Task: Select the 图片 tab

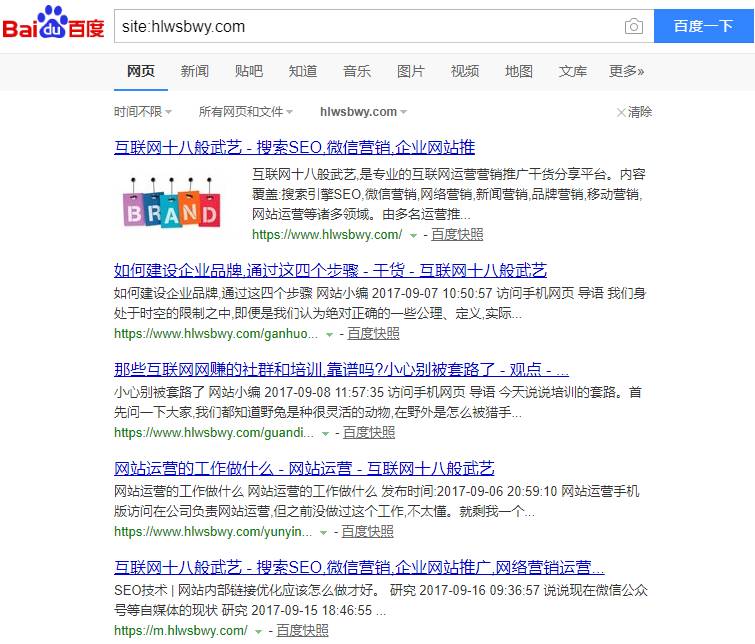Action: pyautogui.click(x=410, y=71)
